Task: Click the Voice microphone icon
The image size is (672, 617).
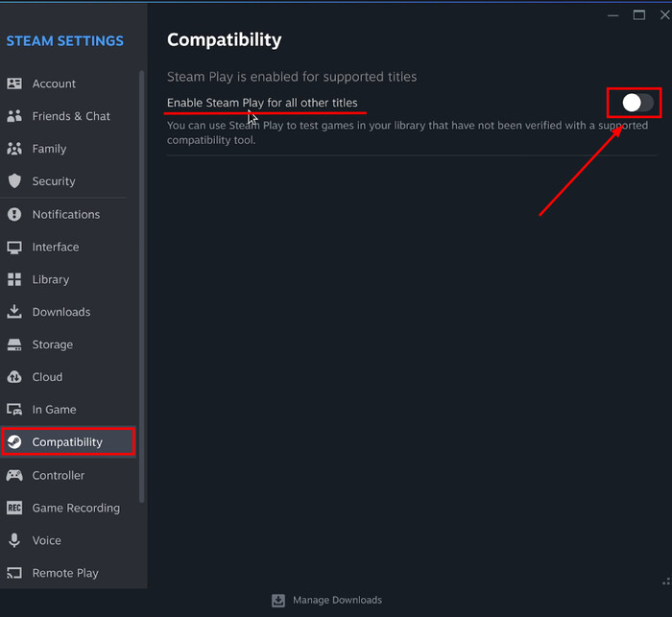Action: pos(14,540)
